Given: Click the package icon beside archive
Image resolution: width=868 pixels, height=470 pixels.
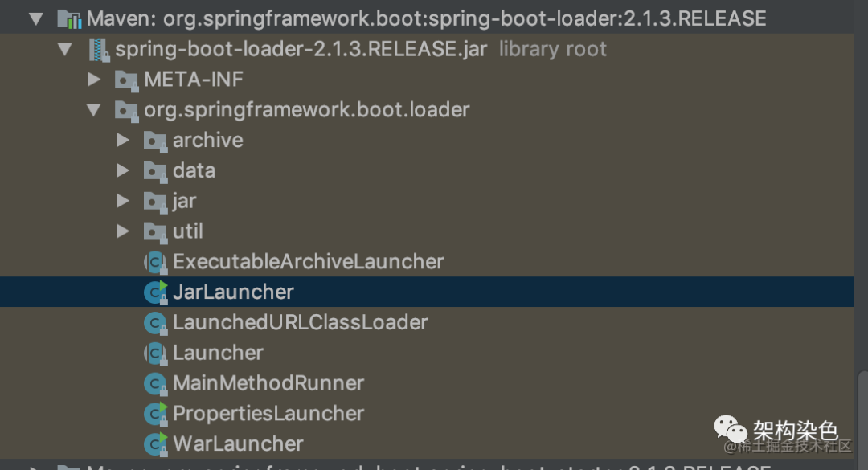Looking at the screenshot, I should pos(155,140).
